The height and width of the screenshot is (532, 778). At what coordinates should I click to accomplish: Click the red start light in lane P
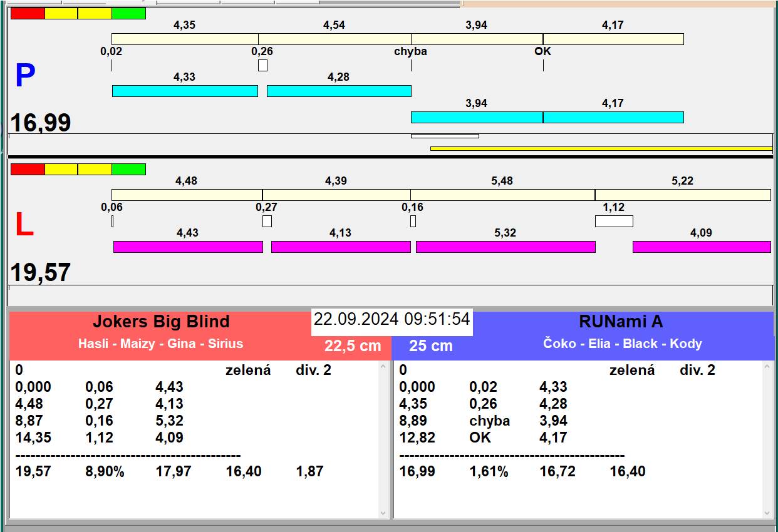pyautogui.click(x=28, y=13)
